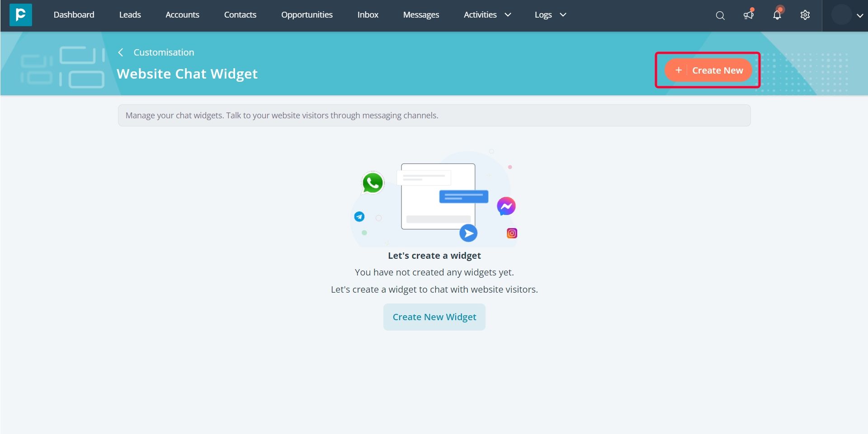Expand the Logs dropdown

pyautogui.click(x=549, y=14)
